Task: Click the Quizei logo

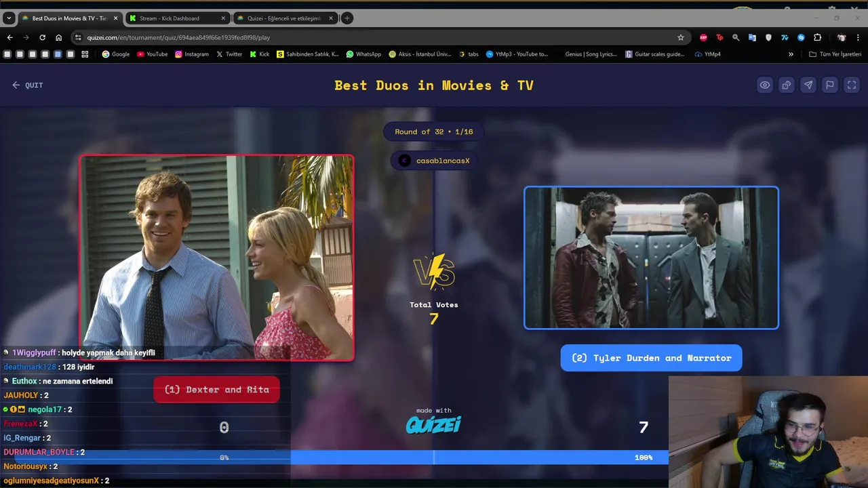Action: tap(434, 425)
